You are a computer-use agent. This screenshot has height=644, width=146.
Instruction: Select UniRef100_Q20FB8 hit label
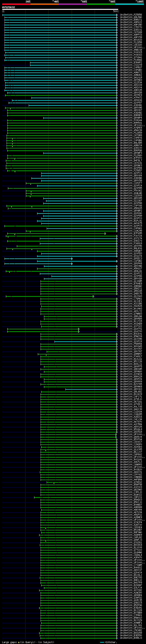131,203
